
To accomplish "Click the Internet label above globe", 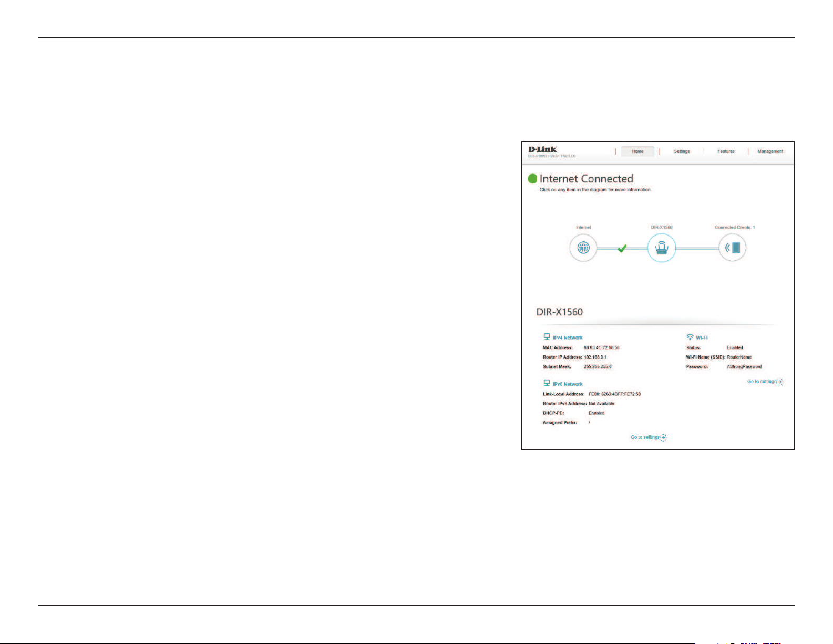I will [x=583, y=227].
